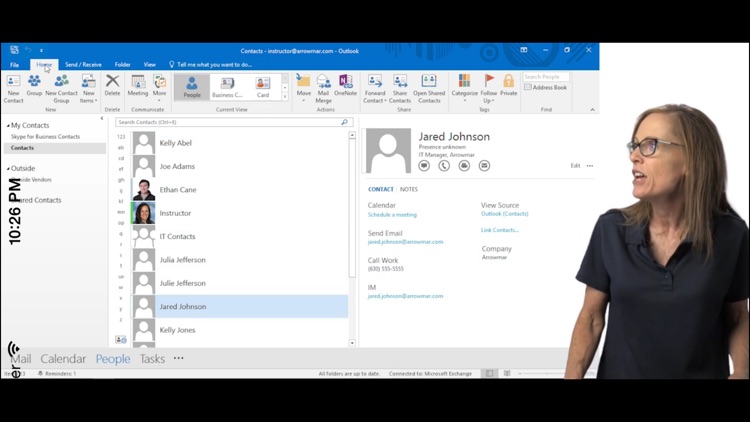The image size is (750, 422).
Task: Click the Delete contact icon
Action: (112, 85)
